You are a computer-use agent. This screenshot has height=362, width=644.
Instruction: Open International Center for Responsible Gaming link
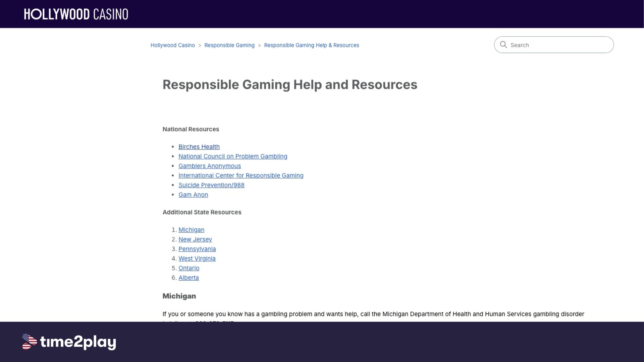pos(241,176)
